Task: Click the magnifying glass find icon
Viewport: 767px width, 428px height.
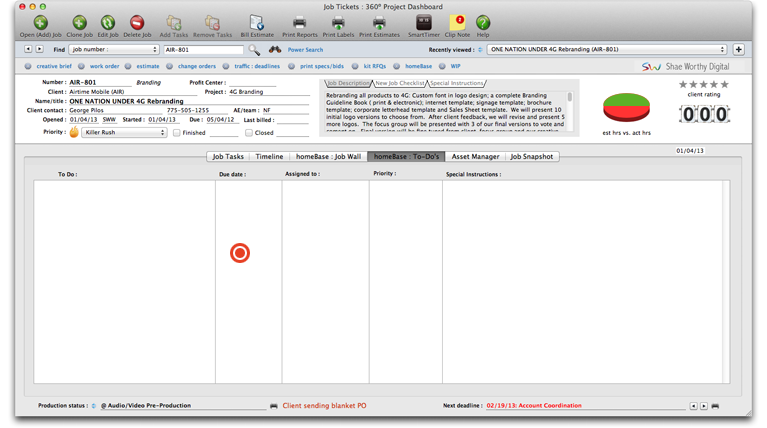Action: click(254, 49)
